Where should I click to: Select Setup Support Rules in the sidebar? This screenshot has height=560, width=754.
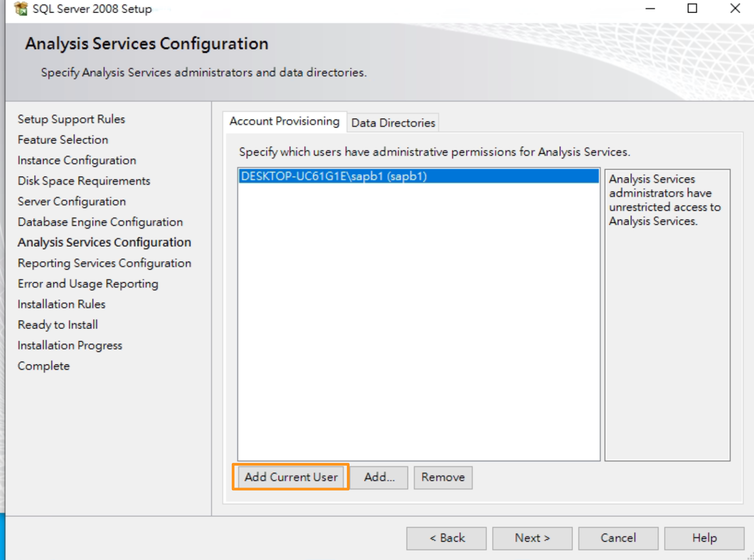click(x=71, y=119)
